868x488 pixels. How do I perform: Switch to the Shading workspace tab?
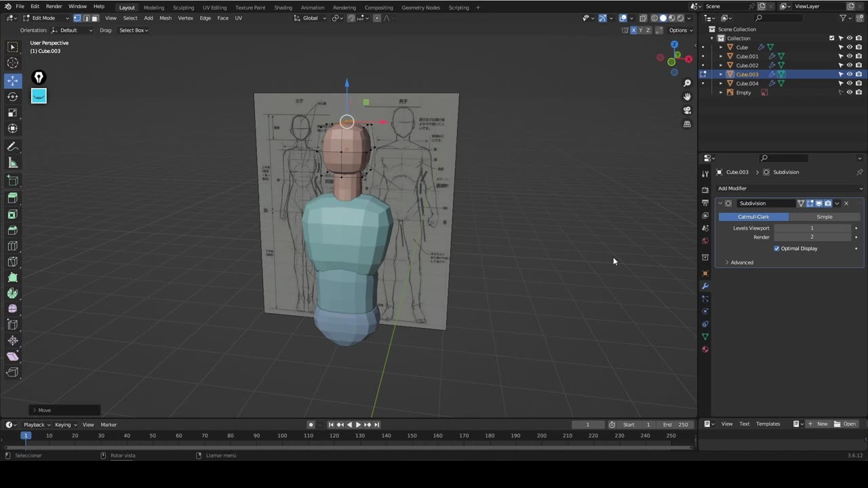pyautogui.click(x=283, y=7)
